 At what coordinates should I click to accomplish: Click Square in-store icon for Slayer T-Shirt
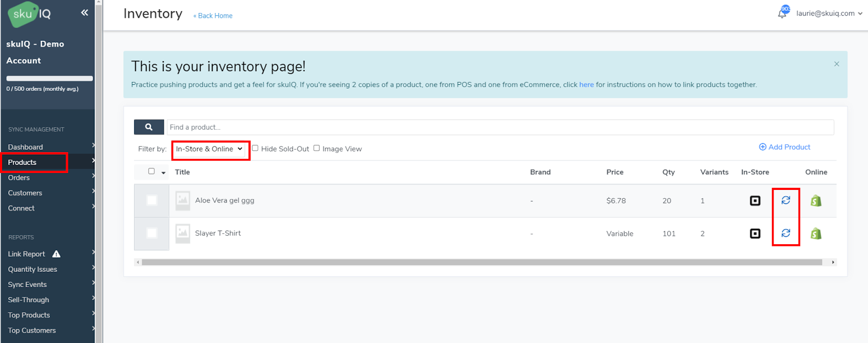[x=755, y=233]
